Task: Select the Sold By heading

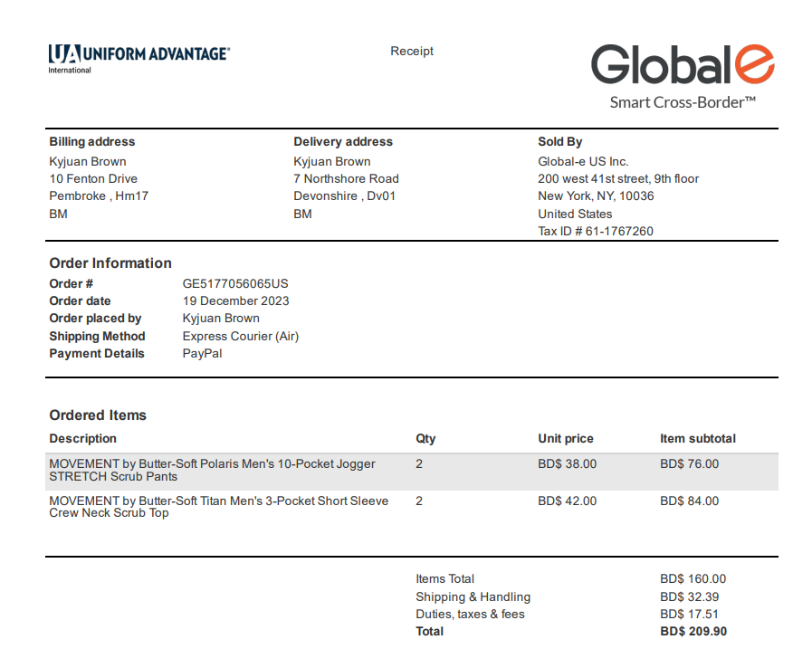Action: 559,142
